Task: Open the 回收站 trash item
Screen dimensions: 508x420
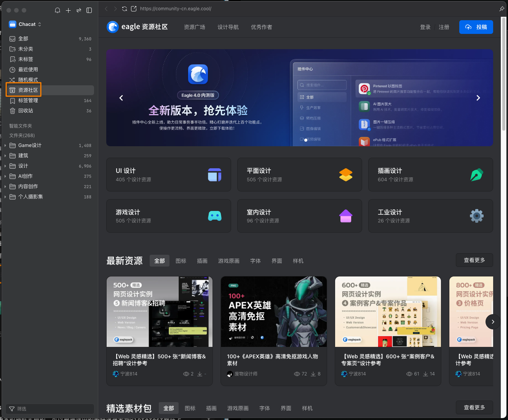Action: pos(50,111)
